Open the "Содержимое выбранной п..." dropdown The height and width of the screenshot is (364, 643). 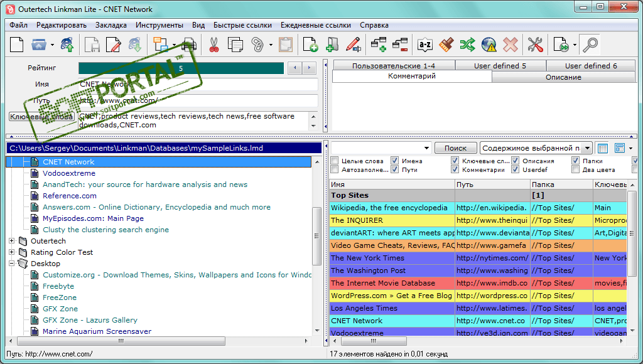coord(586,148)
